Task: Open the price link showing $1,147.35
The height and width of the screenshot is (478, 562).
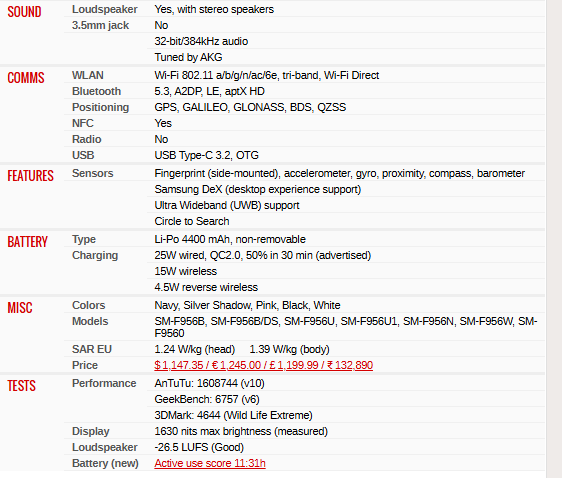Action: pos(263,365)
